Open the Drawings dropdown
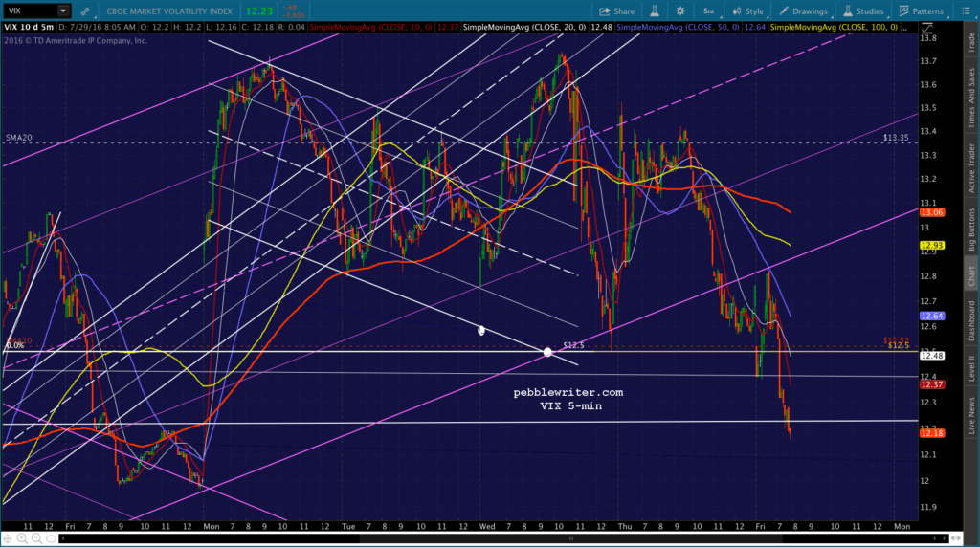The height and width of the screenshot is (547, 980). tap(804, 11)
